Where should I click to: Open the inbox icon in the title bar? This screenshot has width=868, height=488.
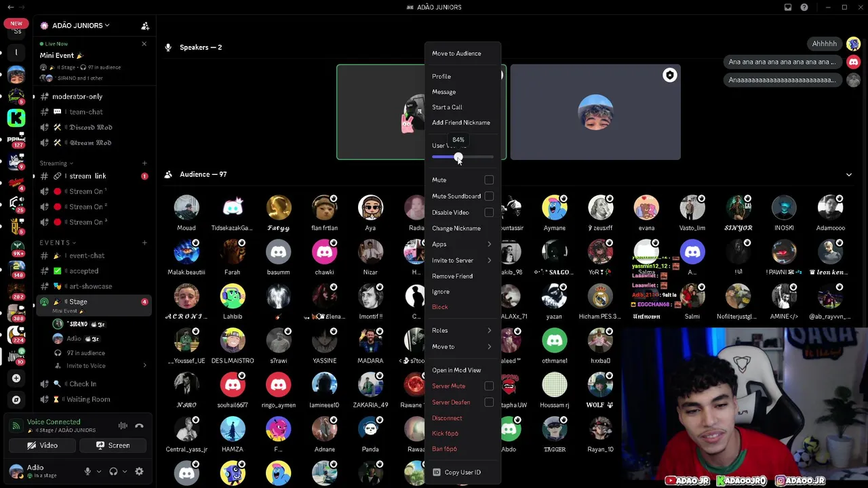click(x=788, y=7)
